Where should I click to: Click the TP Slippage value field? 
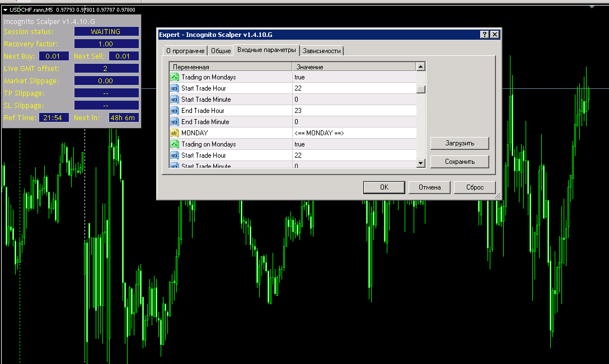pos(106,93)
